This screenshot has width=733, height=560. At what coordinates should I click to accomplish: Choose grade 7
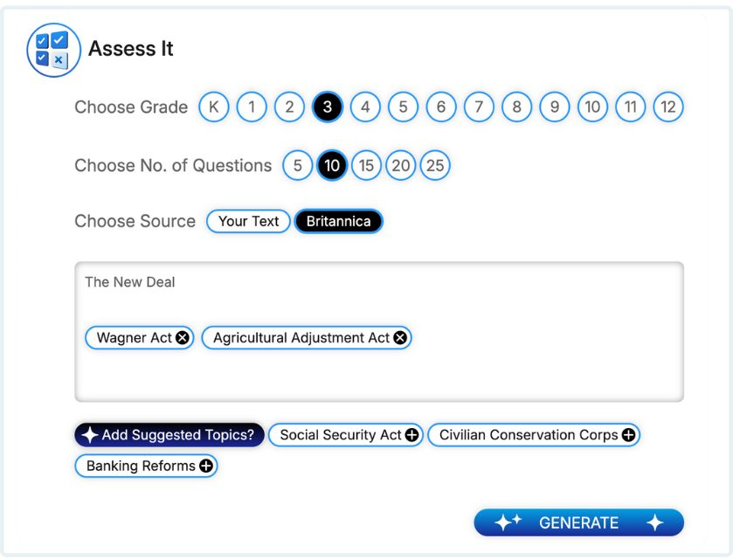pos(479,107)
